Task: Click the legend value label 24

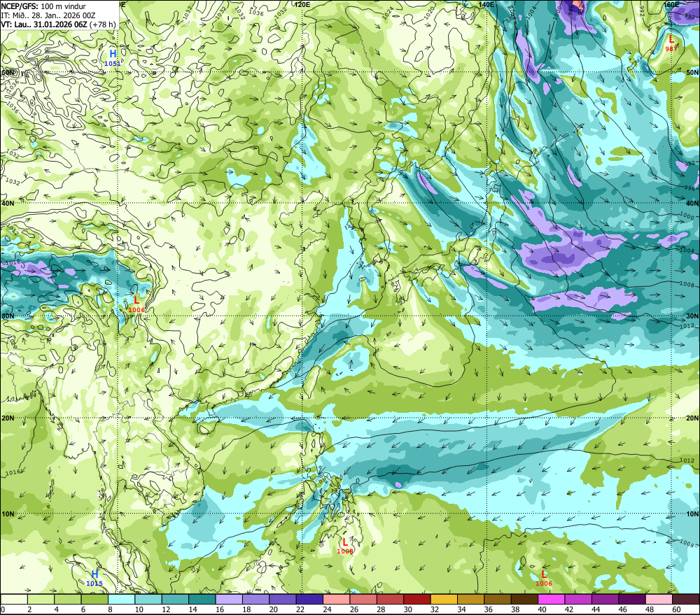Action: tap(327, 609)
